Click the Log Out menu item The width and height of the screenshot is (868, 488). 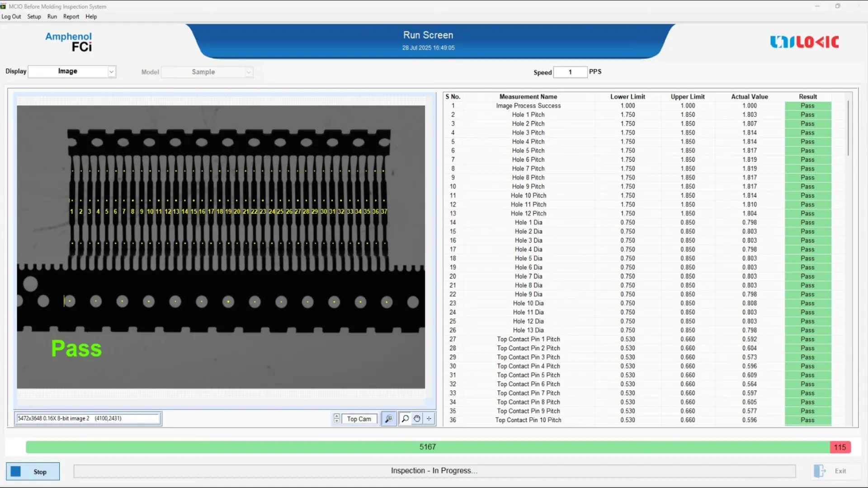[11, 17]
